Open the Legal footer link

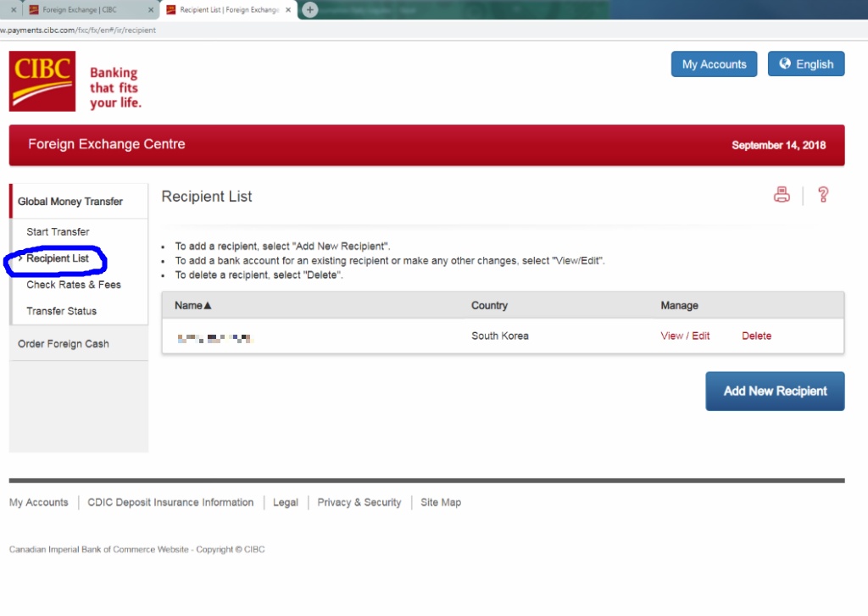(x=286, y=502)
